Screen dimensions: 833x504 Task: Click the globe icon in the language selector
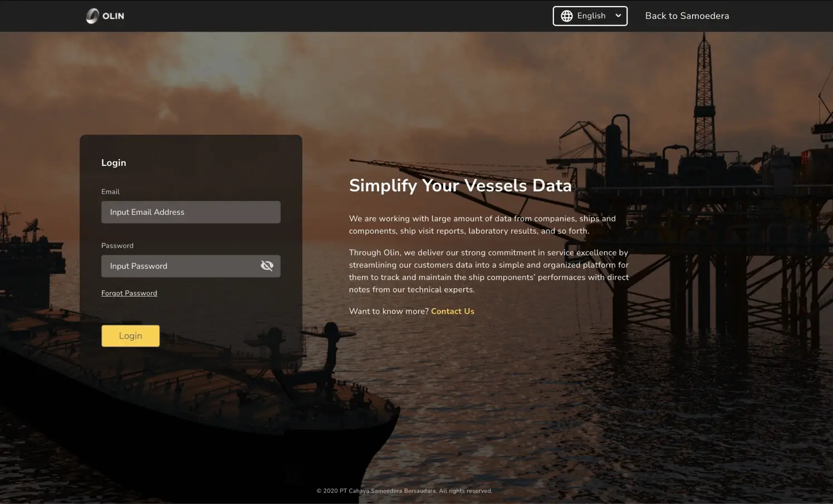pyautogui.click(x=566, y=16)
